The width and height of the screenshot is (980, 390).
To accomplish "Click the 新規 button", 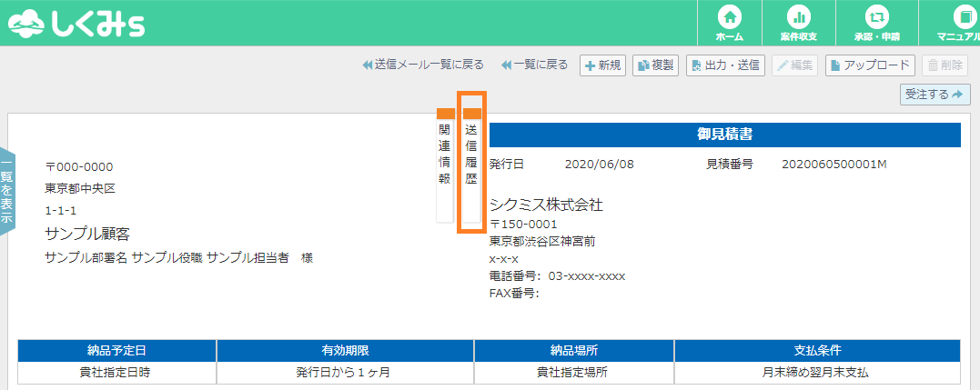I will (602, 65).
